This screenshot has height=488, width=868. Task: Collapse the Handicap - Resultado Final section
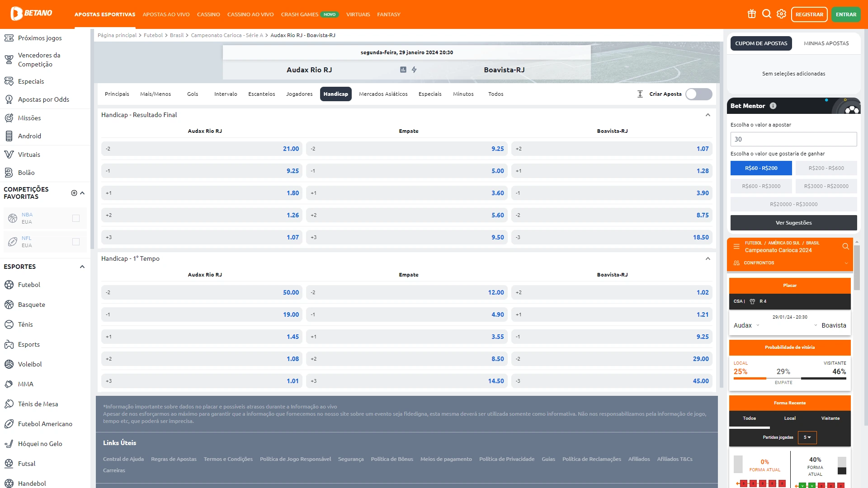708,115
